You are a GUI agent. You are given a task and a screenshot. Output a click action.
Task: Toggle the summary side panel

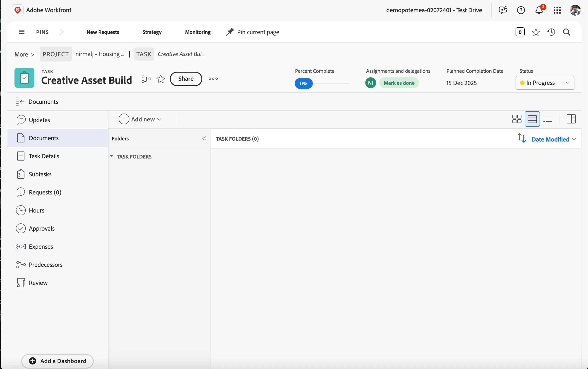pyautogui.click(x=571, y=119)
